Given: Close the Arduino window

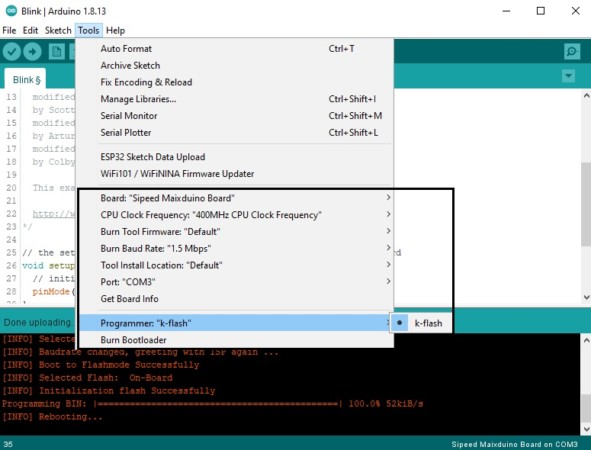Looking at the screenshot, I should click(575, 11).
